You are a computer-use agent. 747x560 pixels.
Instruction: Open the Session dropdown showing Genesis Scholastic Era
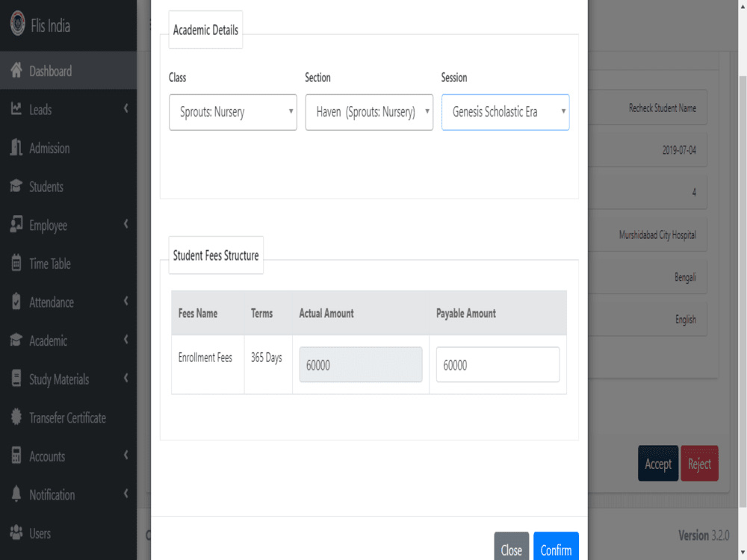(x=505, y=112)
